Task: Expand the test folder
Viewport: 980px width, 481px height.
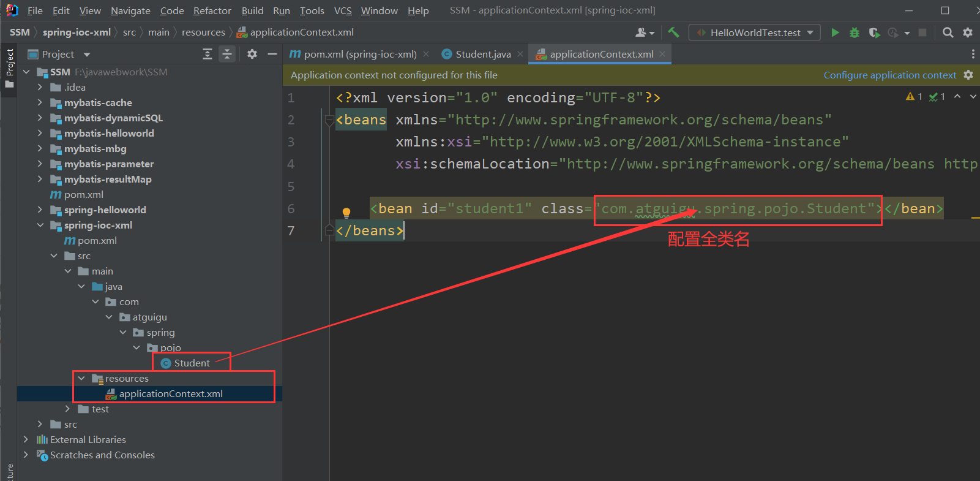Action: pyautogui.click(x=67, y=409)
